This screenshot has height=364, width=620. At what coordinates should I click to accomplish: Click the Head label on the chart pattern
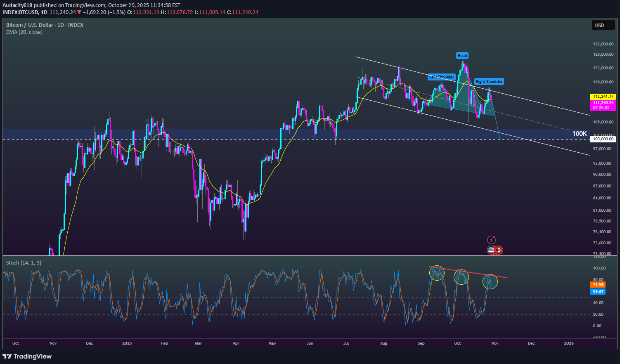pos(462,55)
